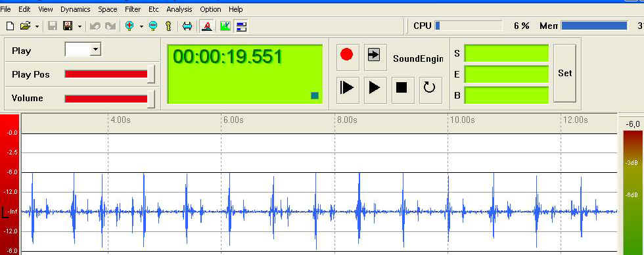Click the red Volume slider

point(110,99)
